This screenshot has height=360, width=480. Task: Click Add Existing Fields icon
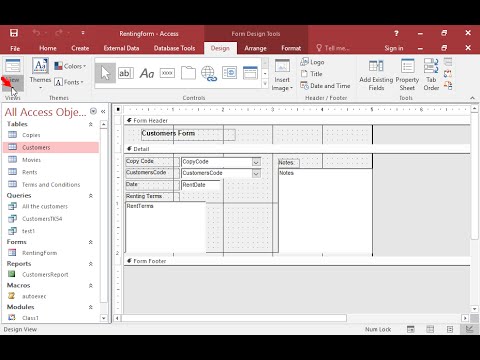point(376,75)
